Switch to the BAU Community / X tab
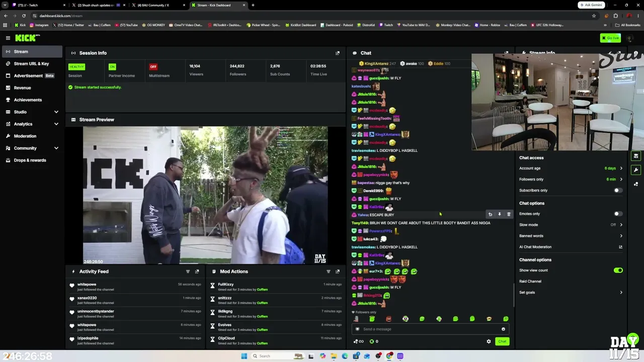This screenshot has height=362, width=644. click(158, 5)
